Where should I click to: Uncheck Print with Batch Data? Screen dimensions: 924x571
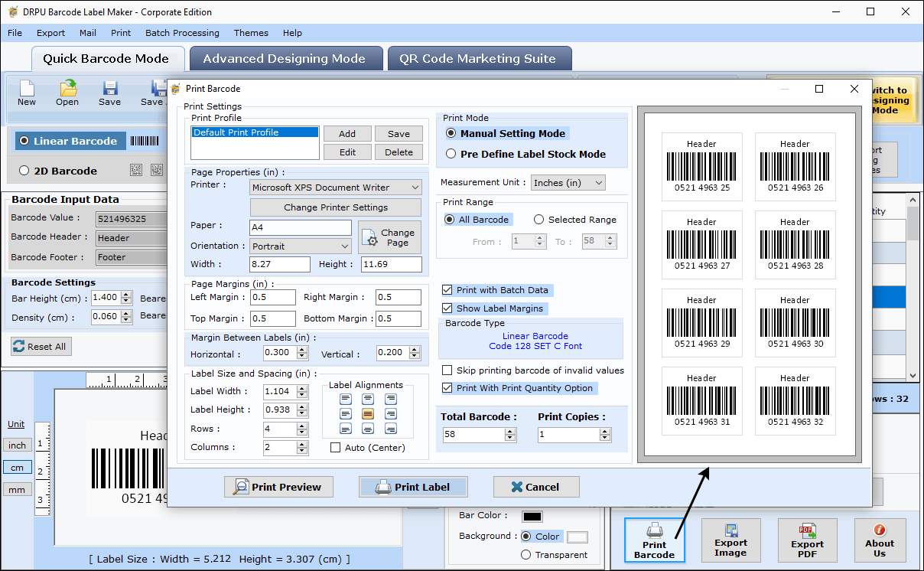(x=447, y=290)
